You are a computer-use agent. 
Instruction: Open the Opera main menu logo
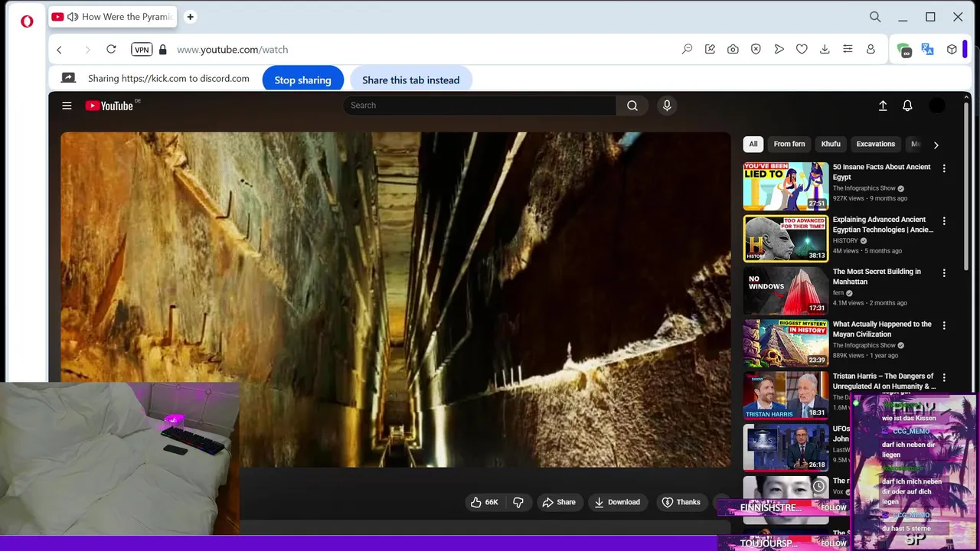27,21
